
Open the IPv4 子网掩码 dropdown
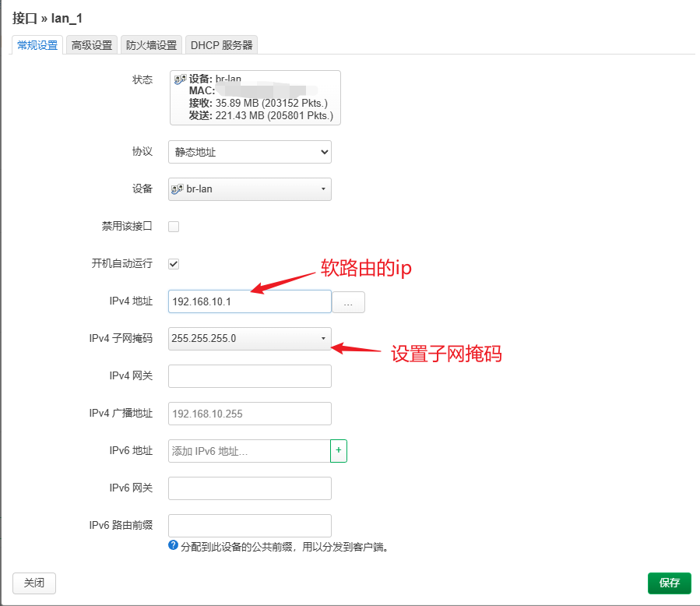(249, 338)
